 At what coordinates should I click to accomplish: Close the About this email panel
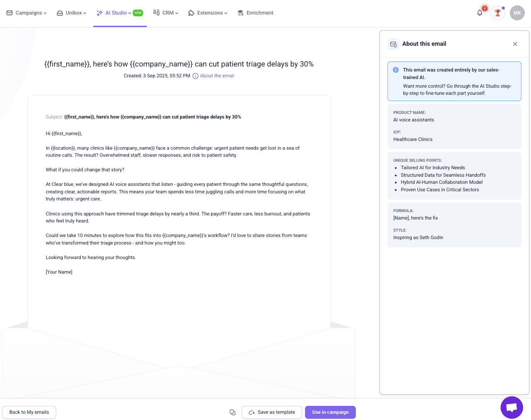click(515, 44)
